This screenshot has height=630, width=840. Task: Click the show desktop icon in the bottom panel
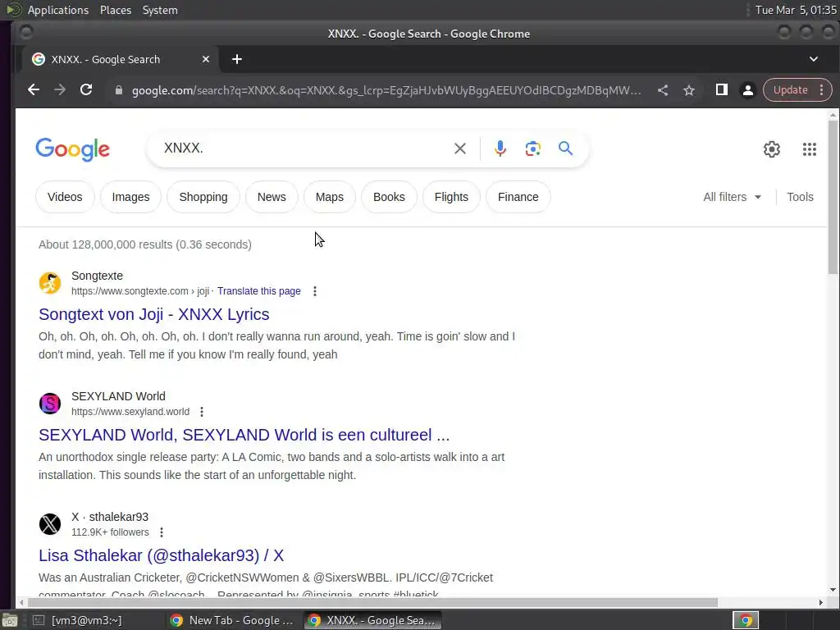[x=9, y=620]
